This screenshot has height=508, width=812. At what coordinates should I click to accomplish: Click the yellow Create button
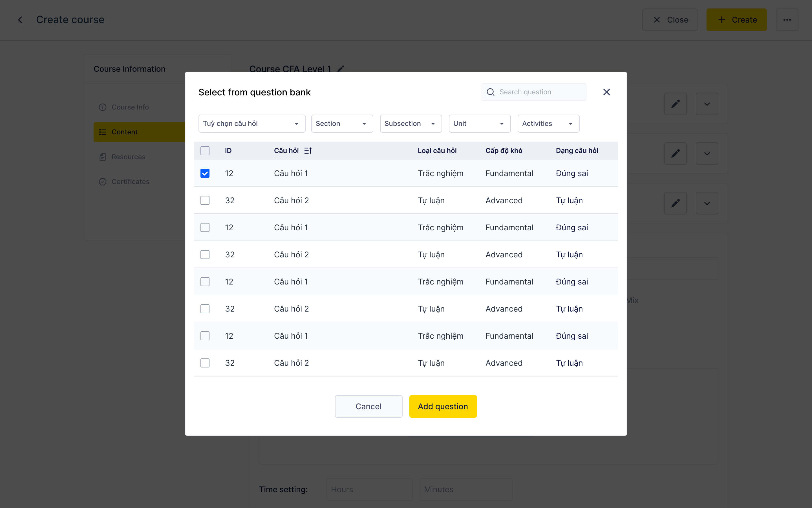coord(736,20)
